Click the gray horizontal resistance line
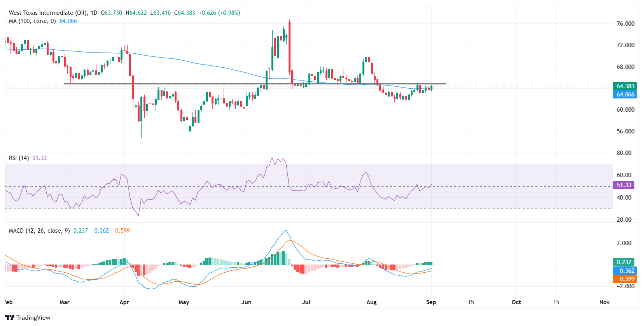The image size is (644, 326). (255, 84)
